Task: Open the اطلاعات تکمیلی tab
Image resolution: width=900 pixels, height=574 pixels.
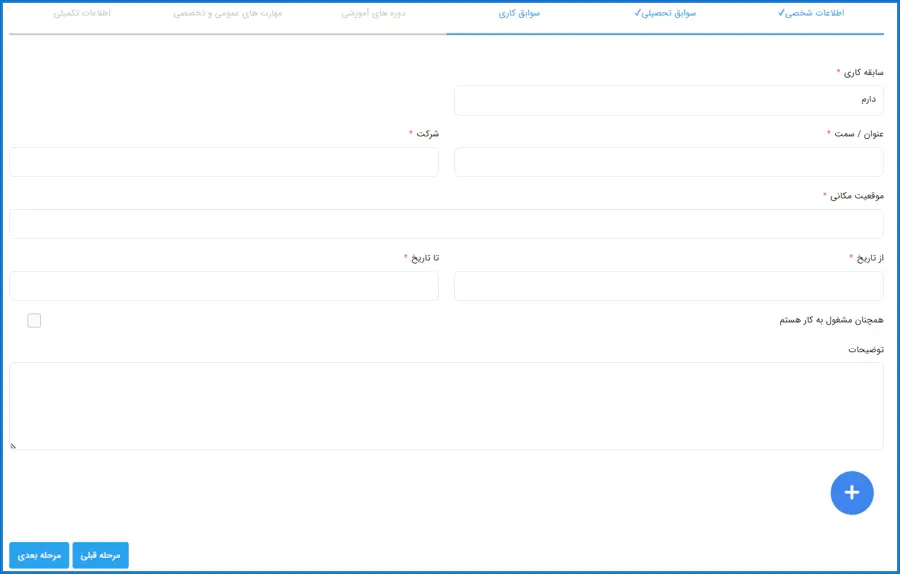Action: point(82,14)
